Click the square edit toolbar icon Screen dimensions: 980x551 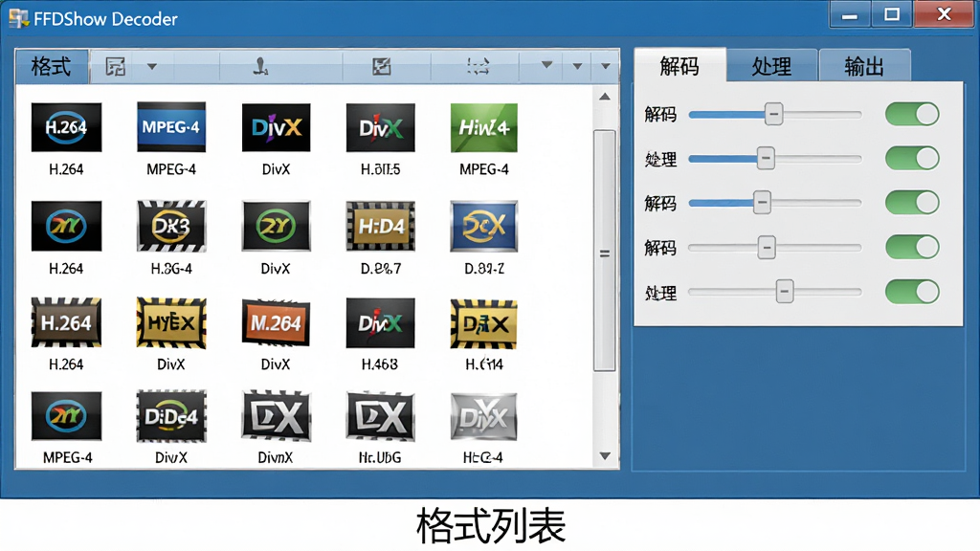pyautogui.click(x=381, y=66)
